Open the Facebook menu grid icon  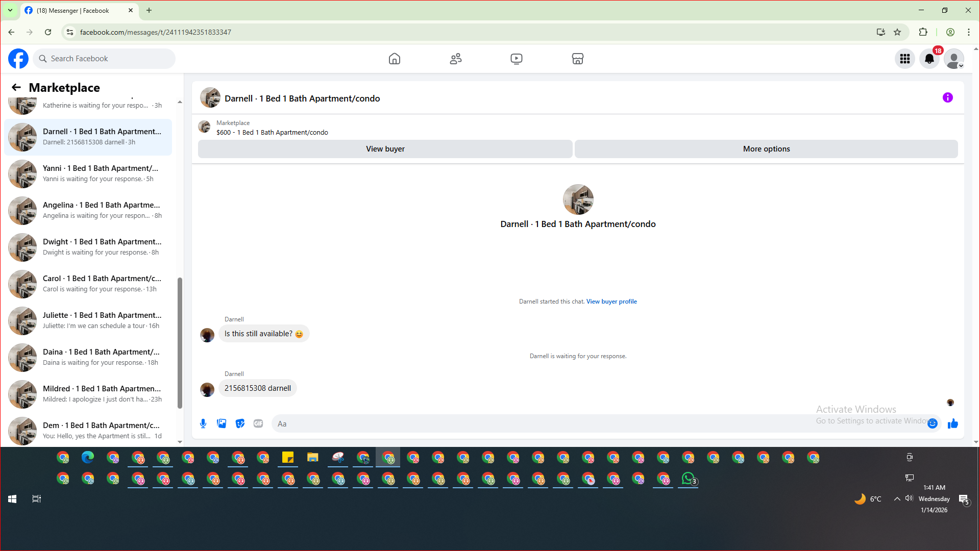[905, 59]
